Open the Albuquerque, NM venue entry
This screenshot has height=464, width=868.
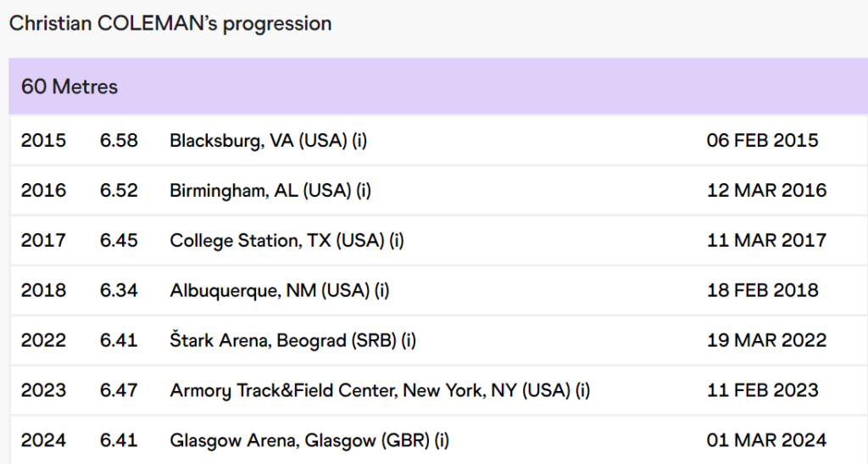279,291
